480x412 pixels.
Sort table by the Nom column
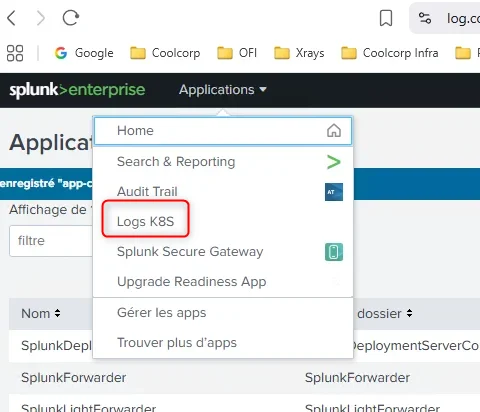pos(41,313)
